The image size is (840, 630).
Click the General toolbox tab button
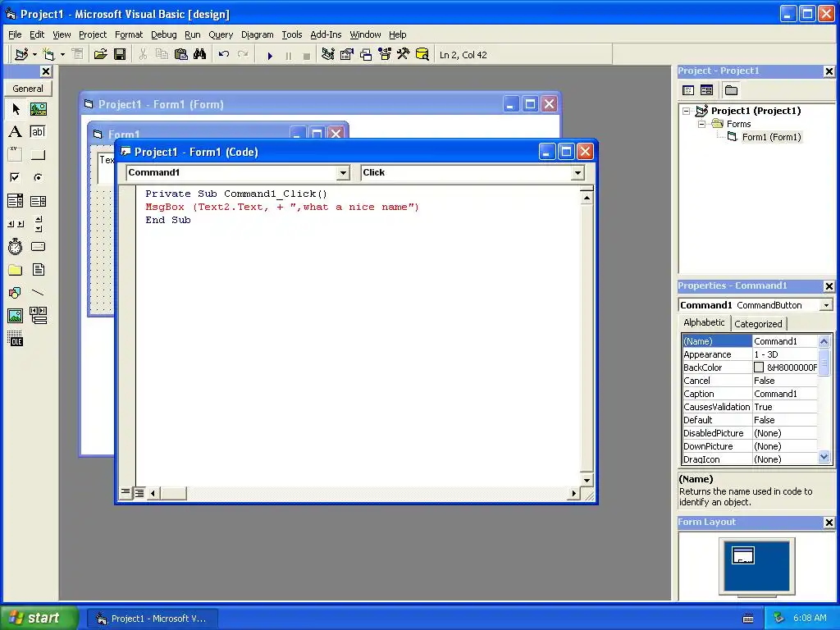pyautogui.click(x=28, y=89)
